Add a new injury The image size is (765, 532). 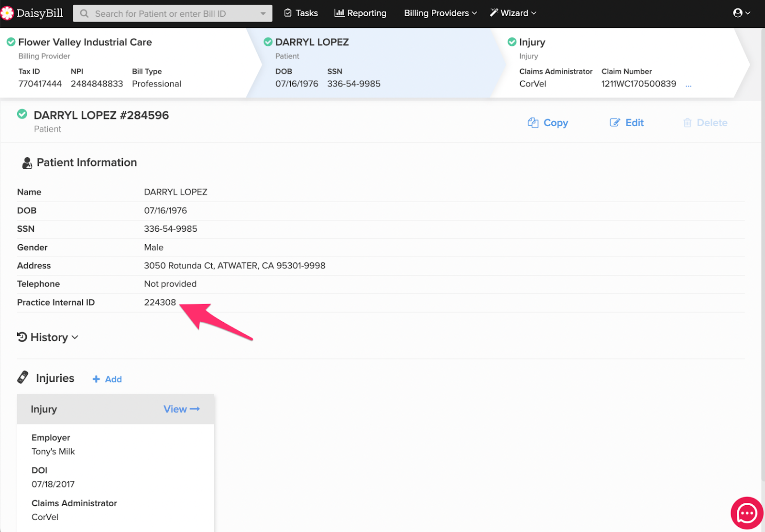pos(107,379)
